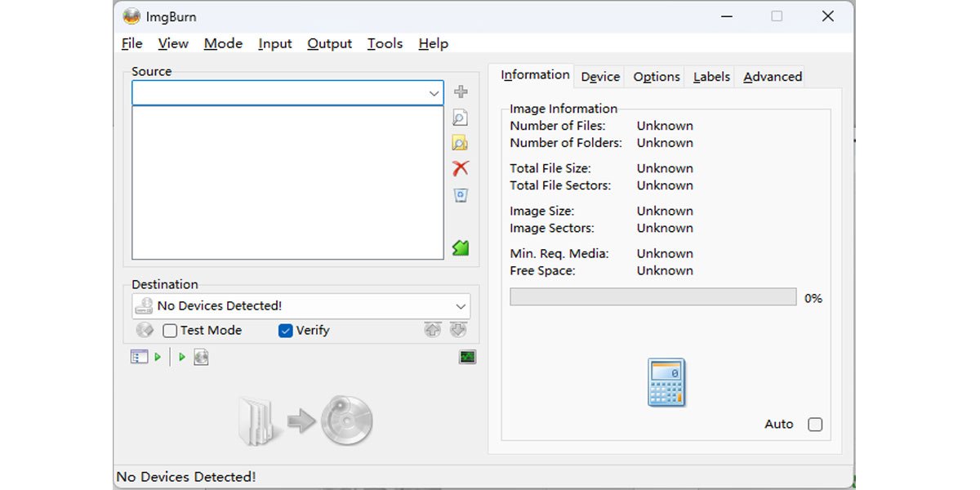Open the Destination device dropdown
Screen dimensions: 980x490
pos(461,306)
